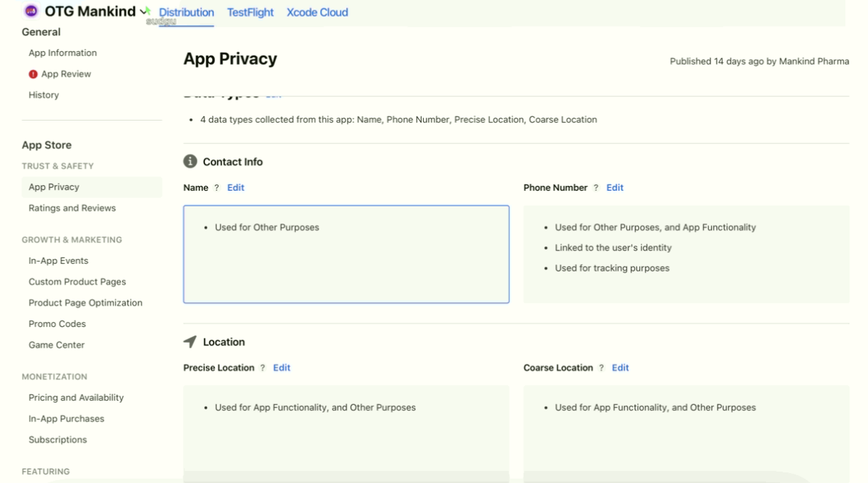This screenshot has width=868, height=483.
Task: Edit the Phone Number data type
Action: click(x=615, y=188)
